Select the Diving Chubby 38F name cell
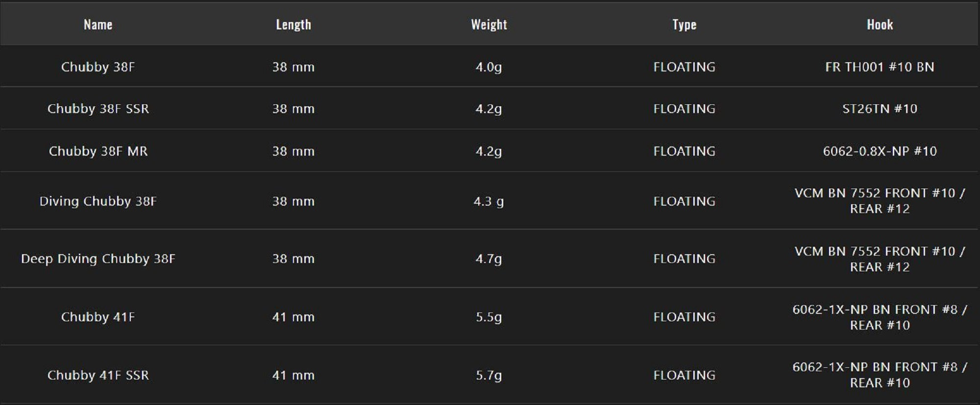980x405 pixels. [x=98, y=201]
